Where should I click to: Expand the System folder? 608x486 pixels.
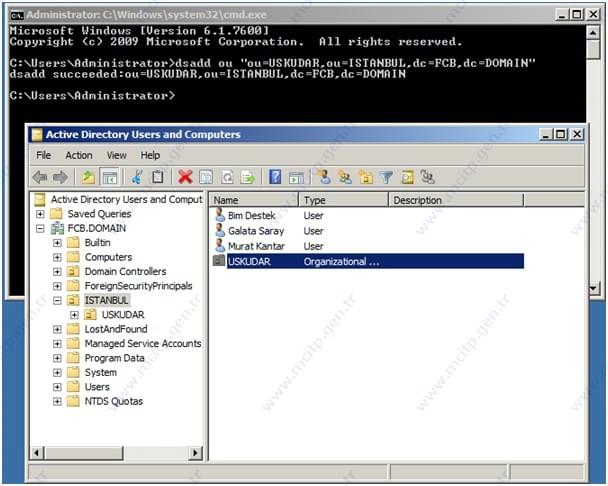click(57, 372)
